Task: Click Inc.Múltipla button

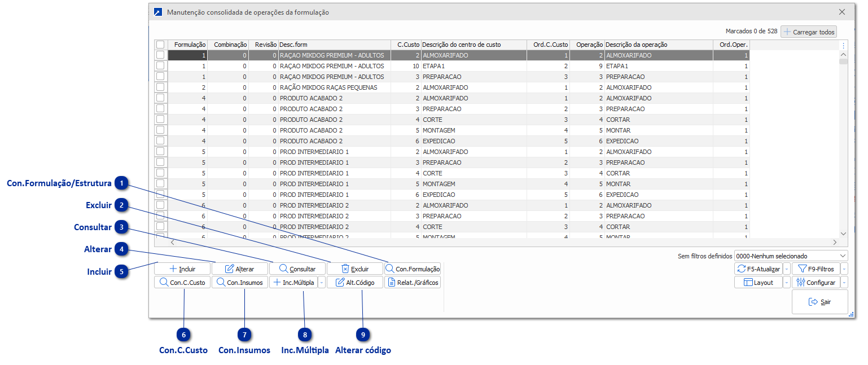Action: coord(293,283)
